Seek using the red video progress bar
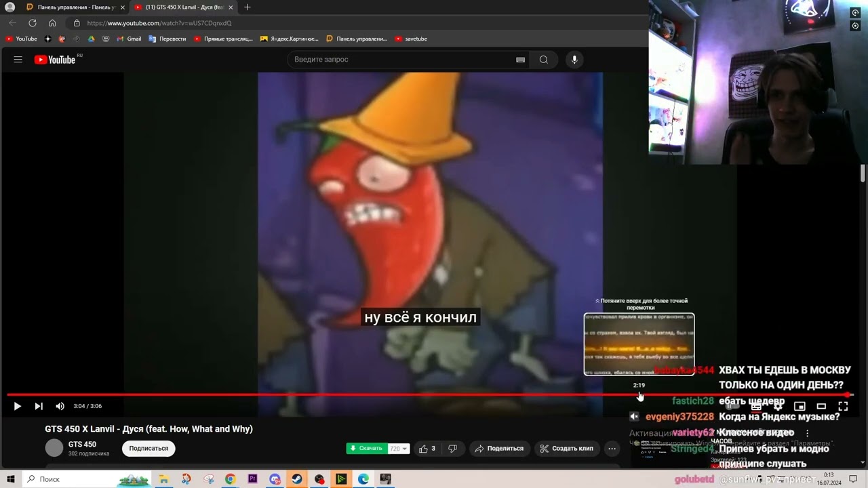 point(430,394)
